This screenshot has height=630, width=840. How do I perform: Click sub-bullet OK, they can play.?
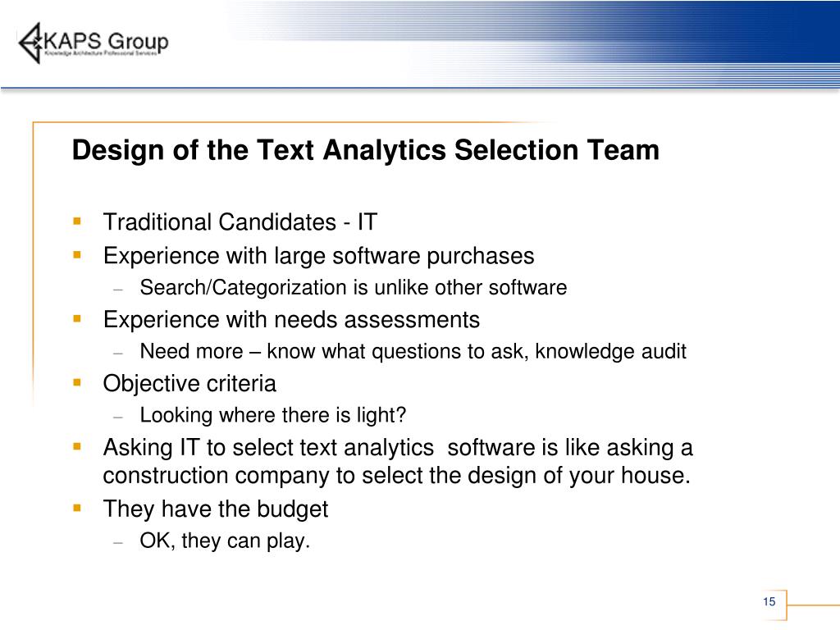pos(225,541)
